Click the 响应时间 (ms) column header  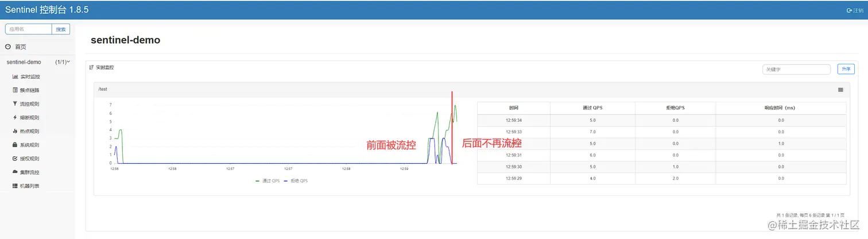[781, 108]
